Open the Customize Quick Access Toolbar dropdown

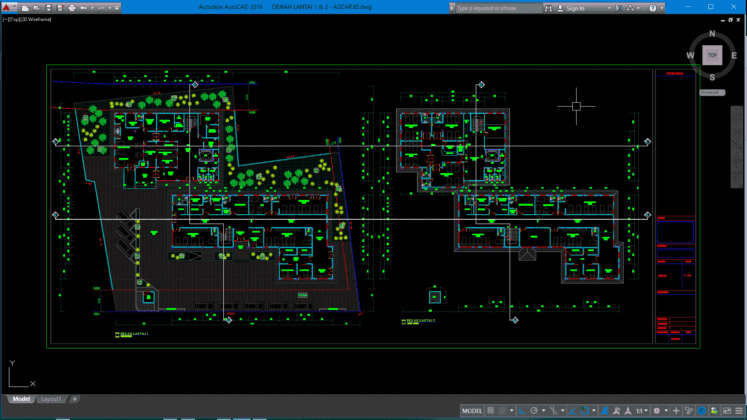[x=117, y=8]
